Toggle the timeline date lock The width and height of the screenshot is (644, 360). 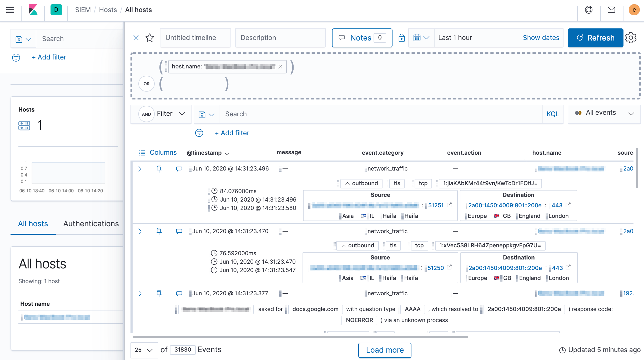(x=401, y=38)
